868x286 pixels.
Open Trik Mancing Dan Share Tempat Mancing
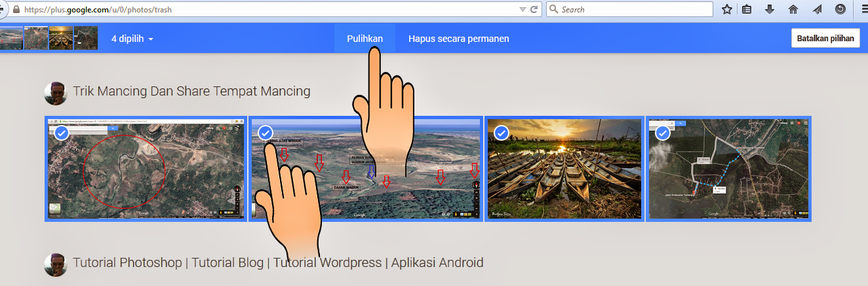click(x=191, y=91)
